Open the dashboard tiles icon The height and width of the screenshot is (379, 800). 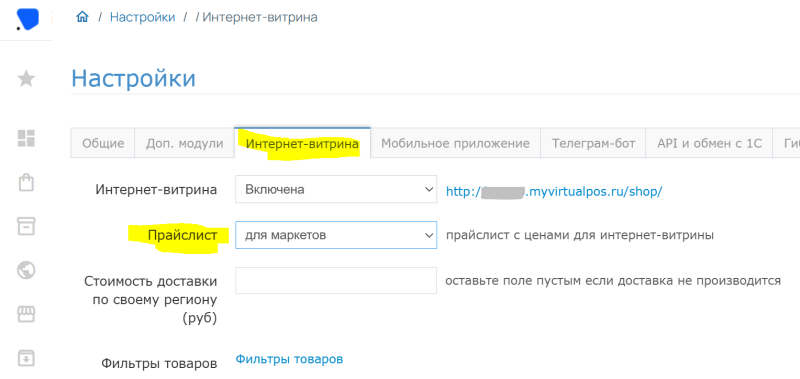[x=26, y=138]
